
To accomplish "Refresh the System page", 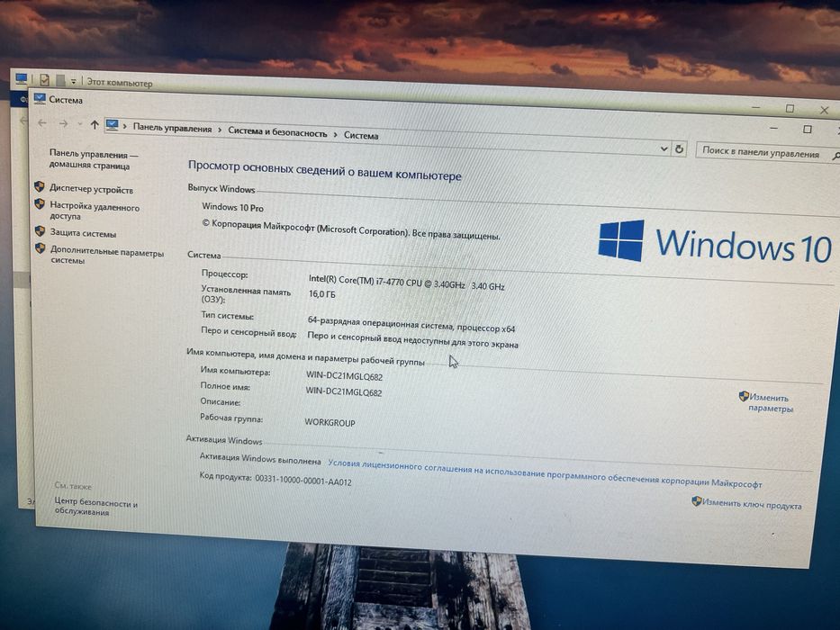I will [x=679, y=148].
